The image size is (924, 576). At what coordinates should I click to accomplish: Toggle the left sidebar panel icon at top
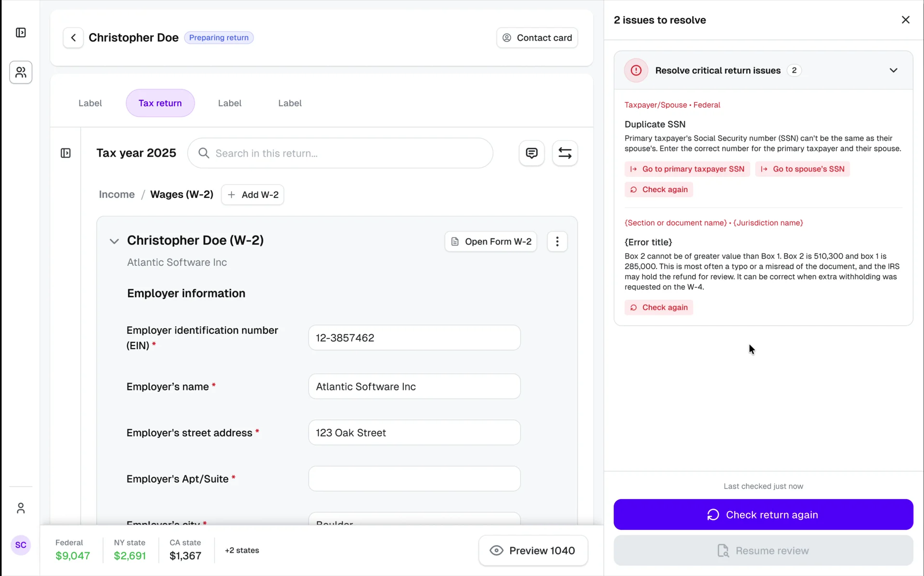[x=21, y=33]
